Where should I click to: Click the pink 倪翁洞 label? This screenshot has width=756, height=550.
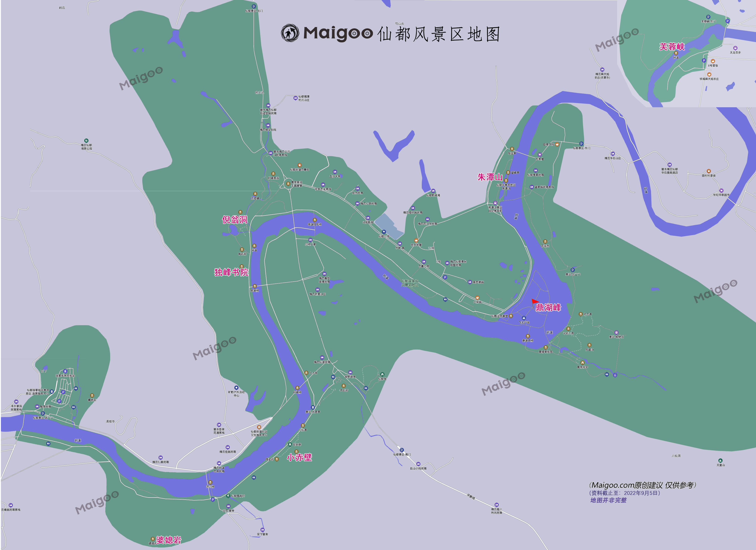click(x=235, y=220)
